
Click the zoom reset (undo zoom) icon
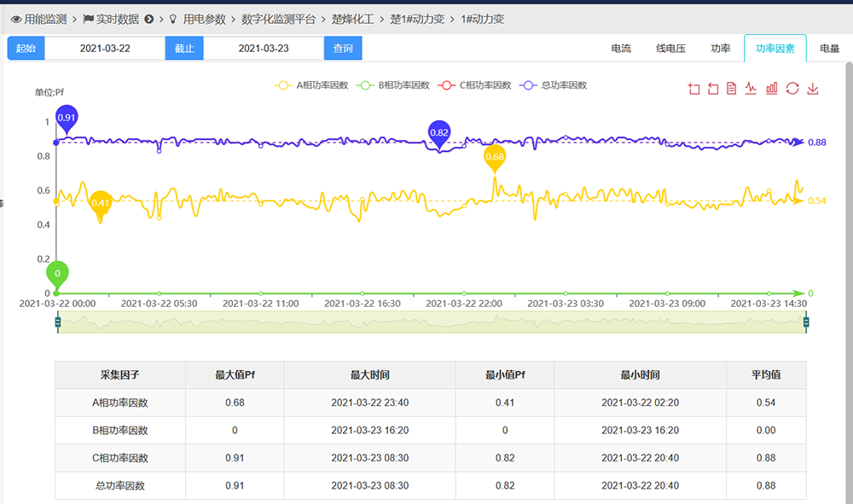click(713, 89)
